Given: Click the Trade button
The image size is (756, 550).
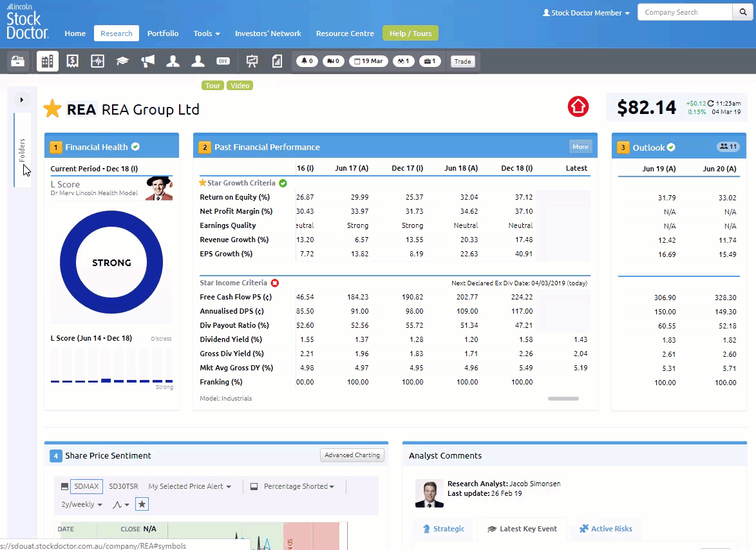Looking at the screenshot, I should [x=462, y=61].
